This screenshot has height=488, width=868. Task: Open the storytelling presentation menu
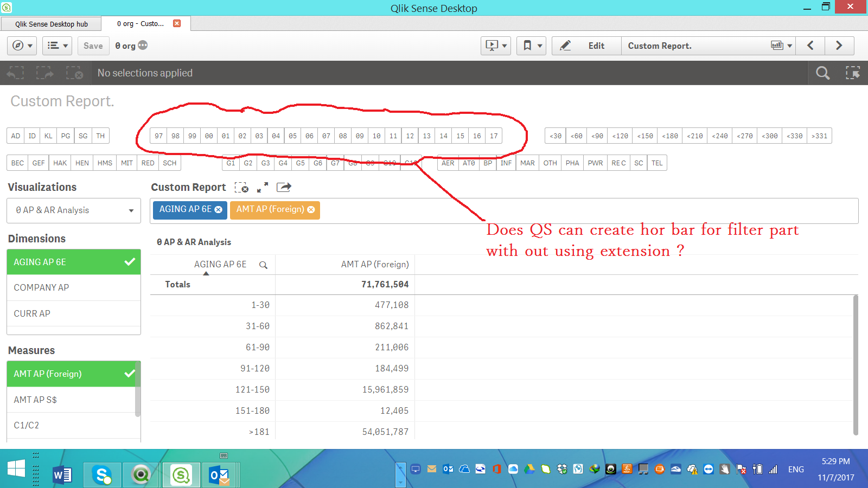[x=496, y=46]
